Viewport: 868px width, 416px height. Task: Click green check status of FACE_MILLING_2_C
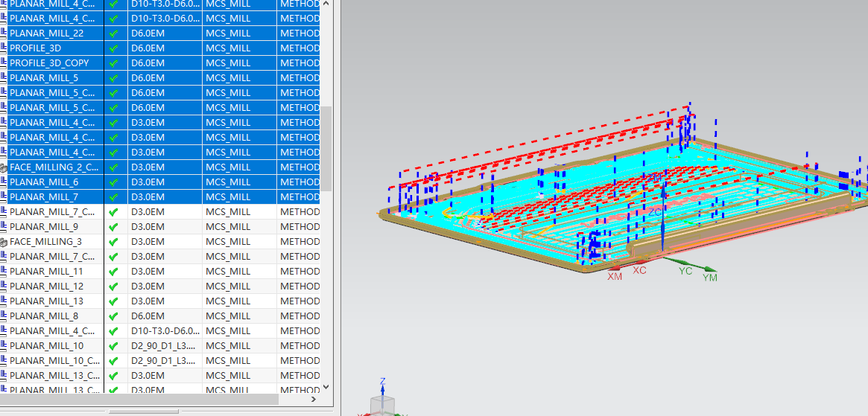coord(114,167)
